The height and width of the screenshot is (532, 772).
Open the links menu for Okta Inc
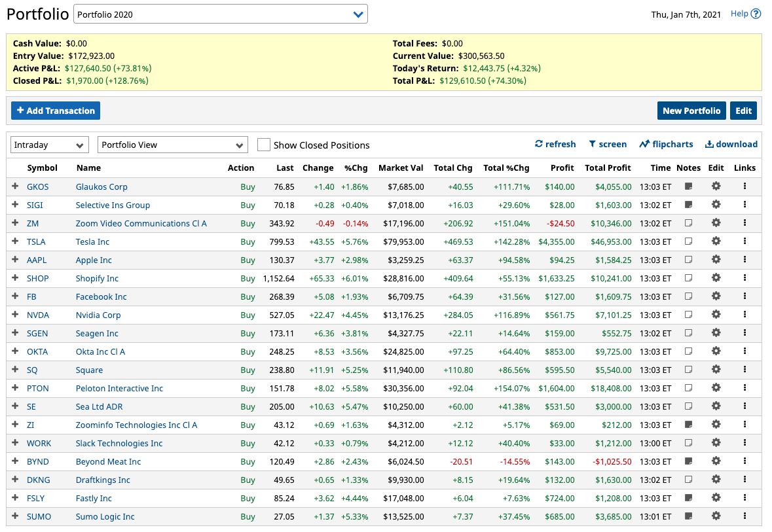coord(744,351)
